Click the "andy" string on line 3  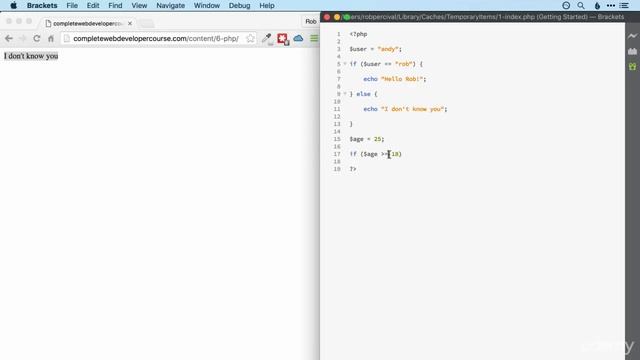click(x=388, y=49)
